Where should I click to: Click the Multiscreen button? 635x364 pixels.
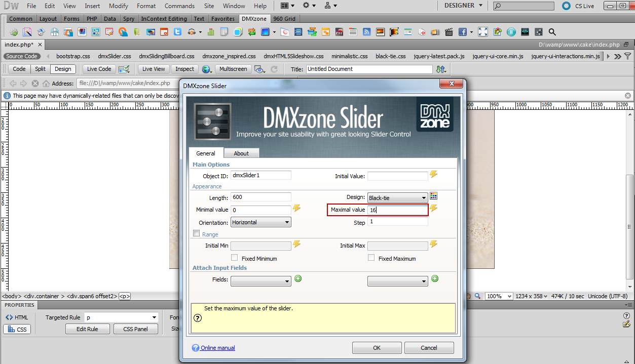[x=233, y=69]
